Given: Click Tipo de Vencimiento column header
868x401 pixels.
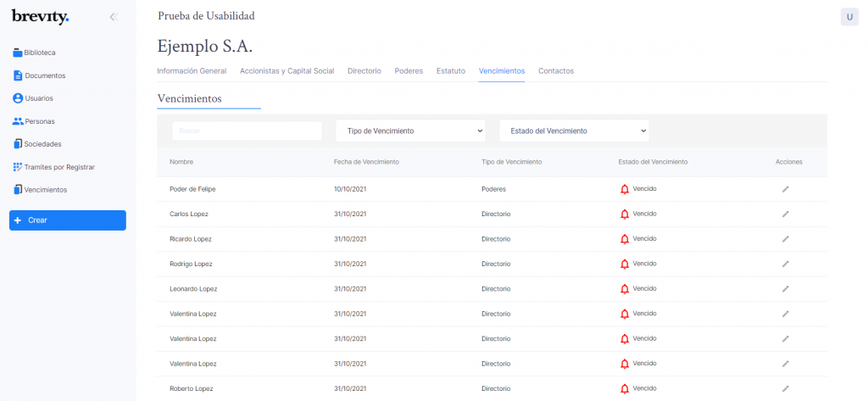Looking at the screenshot, I should click(x=511, y=162).
